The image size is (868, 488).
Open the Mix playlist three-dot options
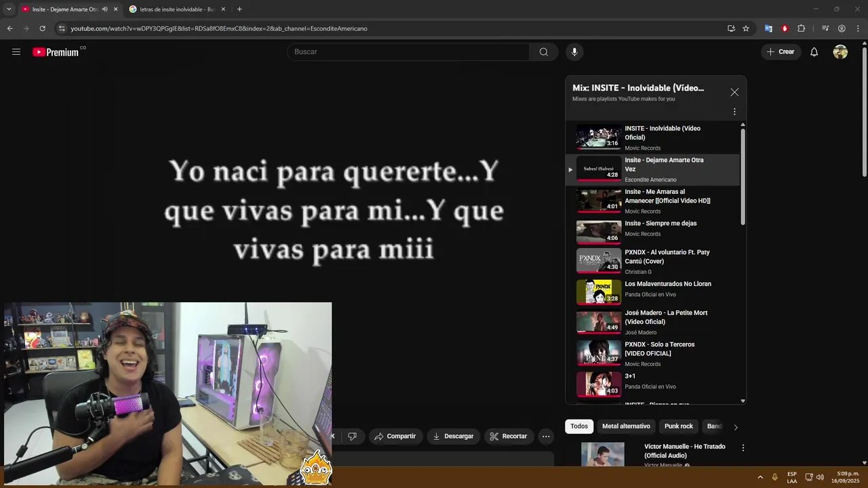[734, 112]
